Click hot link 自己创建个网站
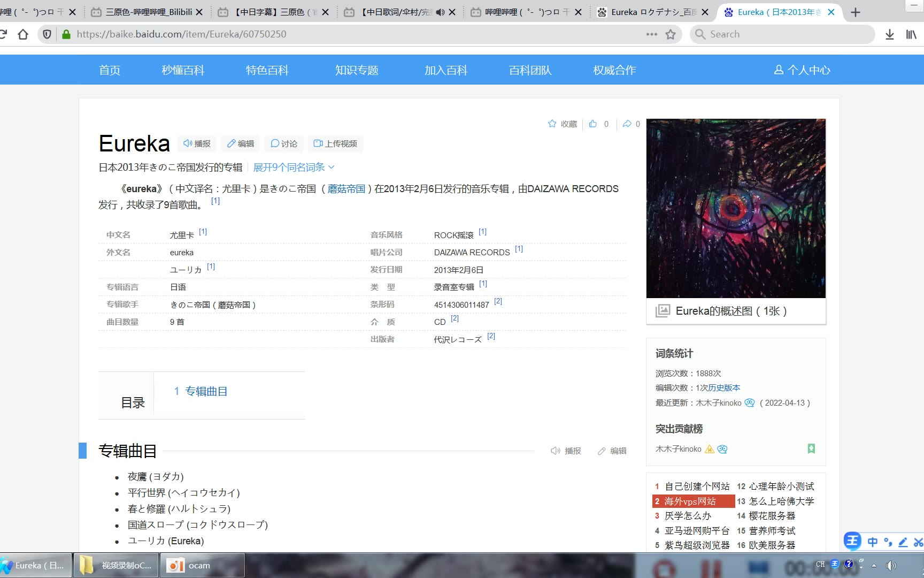The image size is (924, 578). 697,486
